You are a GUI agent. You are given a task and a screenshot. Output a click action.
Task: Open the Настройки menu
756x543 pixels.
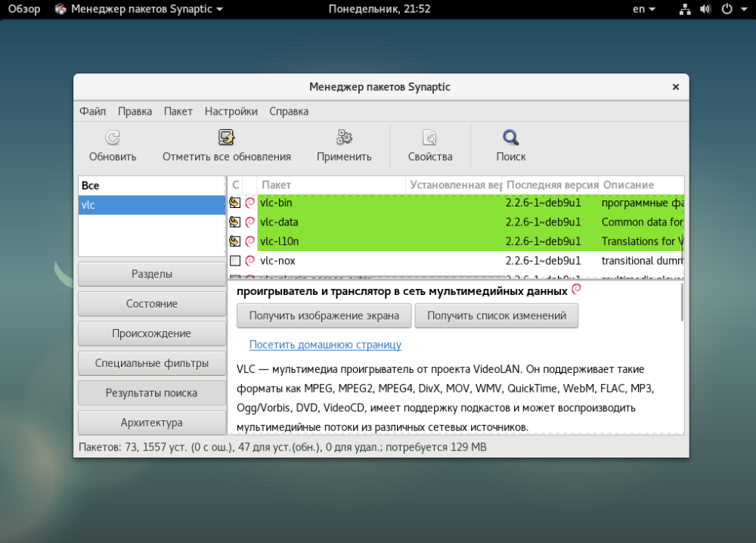pos(231,111)
